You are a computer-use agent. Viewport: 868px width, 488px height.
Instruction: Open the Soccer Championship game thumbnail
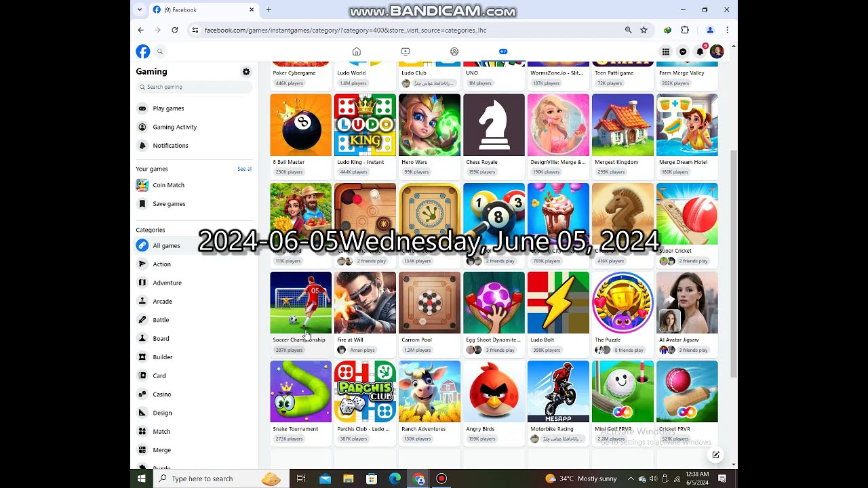click(x=300, y=302)
